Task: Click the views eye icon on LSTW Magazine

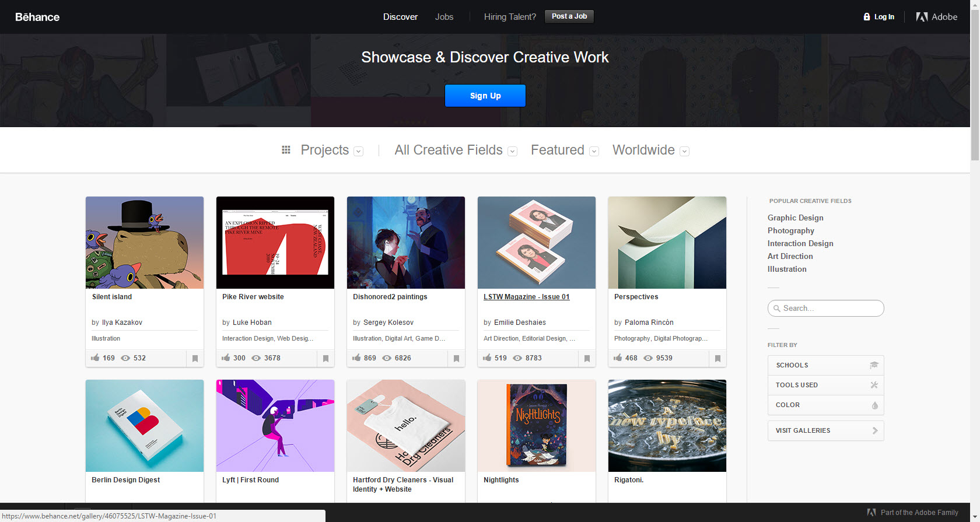Action: [x=517, y=358]
